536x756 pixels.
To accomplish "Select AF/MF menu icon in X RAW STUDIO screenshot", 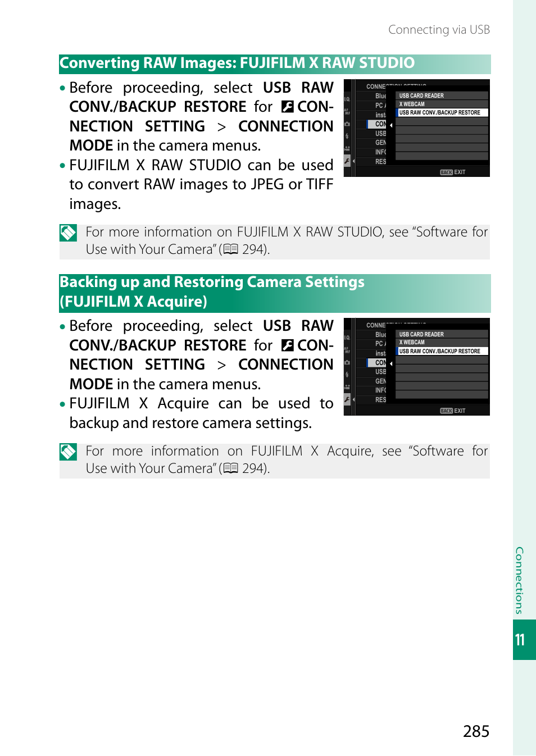I will [x=347, y=111].
